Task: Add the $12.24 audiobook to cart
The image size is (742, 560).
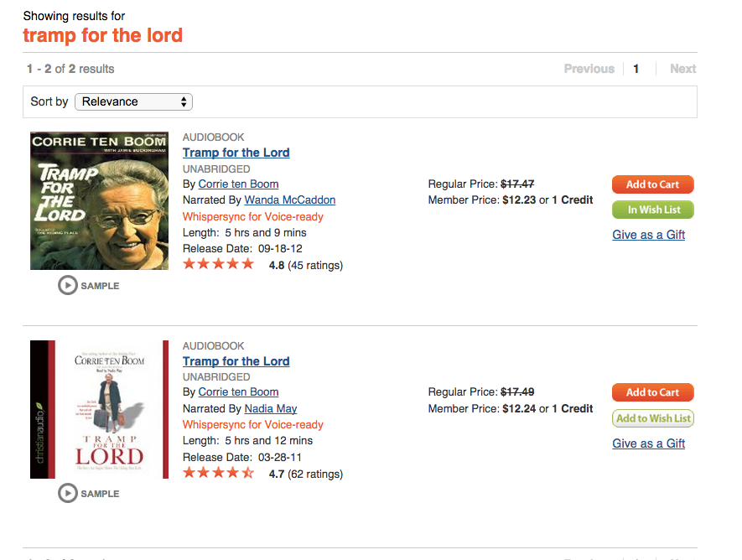Action: (x=652, y=392)
